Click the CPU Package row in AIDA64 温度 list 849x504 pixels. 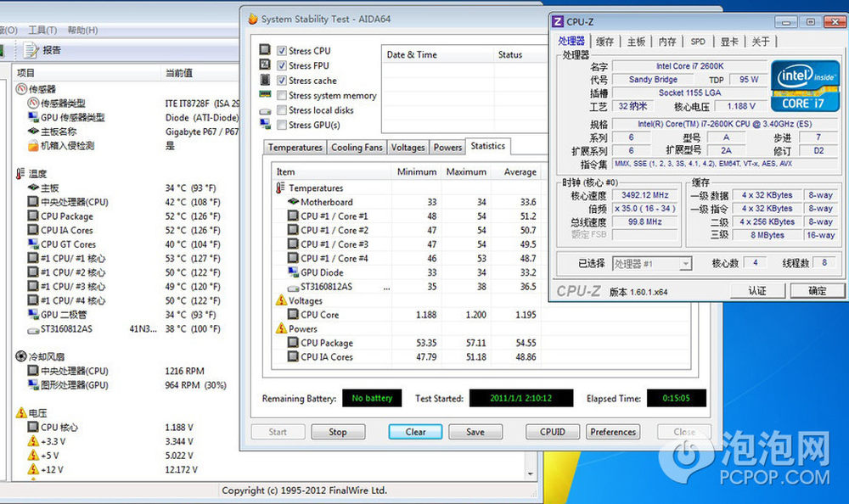coord(126,216)
